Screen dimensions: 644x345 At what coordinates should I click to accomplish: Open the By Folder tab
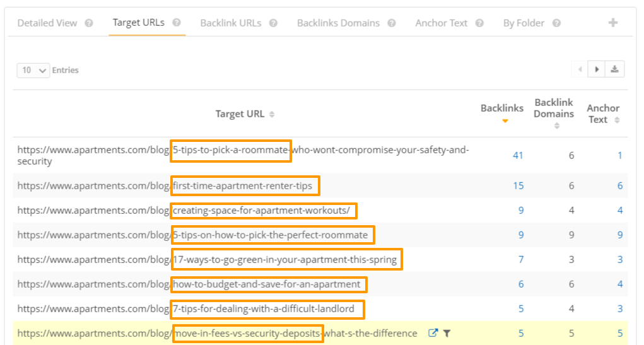pyautogui.click(x=524, y=23)
